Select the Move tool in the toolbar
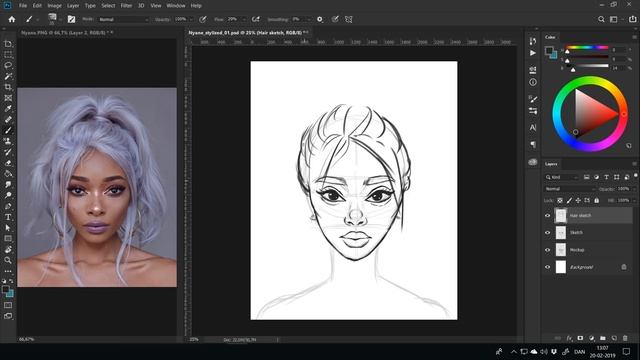640x360 pixels. tap(8, 44)
